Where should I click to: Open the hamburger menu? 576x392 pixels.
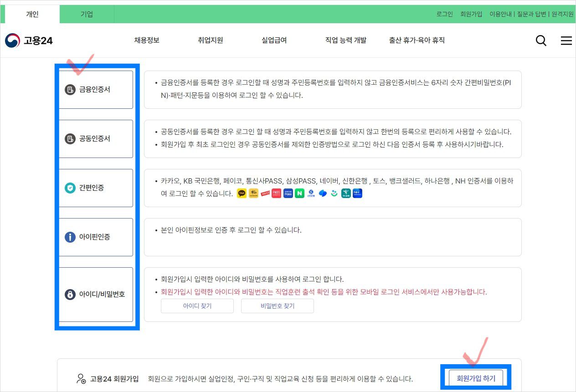[566, 41]
